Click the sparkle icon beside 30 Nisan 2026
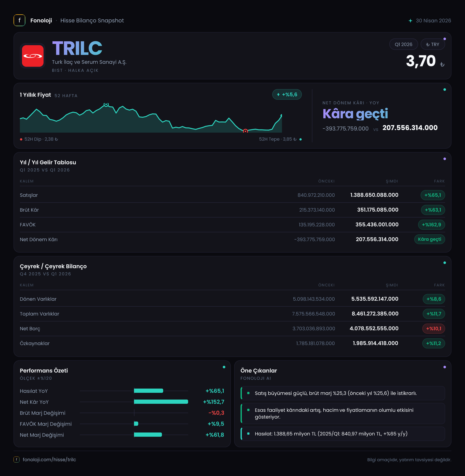 [x=410, y=21]
